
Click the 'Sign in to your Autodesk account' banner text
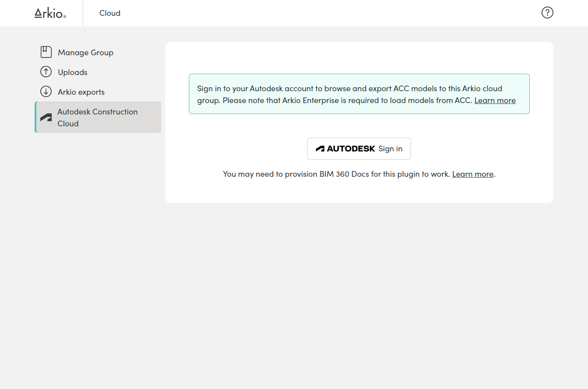[x=356, y=94]
